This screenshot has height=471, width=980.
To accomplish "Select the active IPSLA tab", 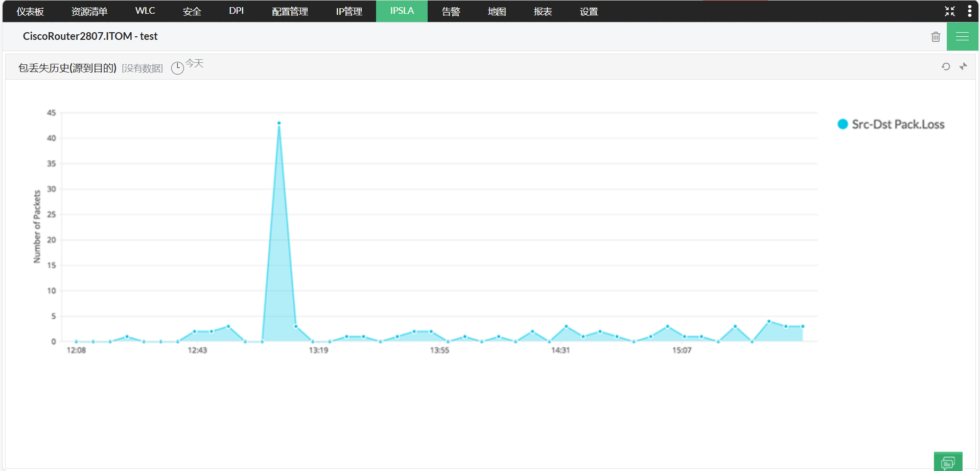I will 402,11.
